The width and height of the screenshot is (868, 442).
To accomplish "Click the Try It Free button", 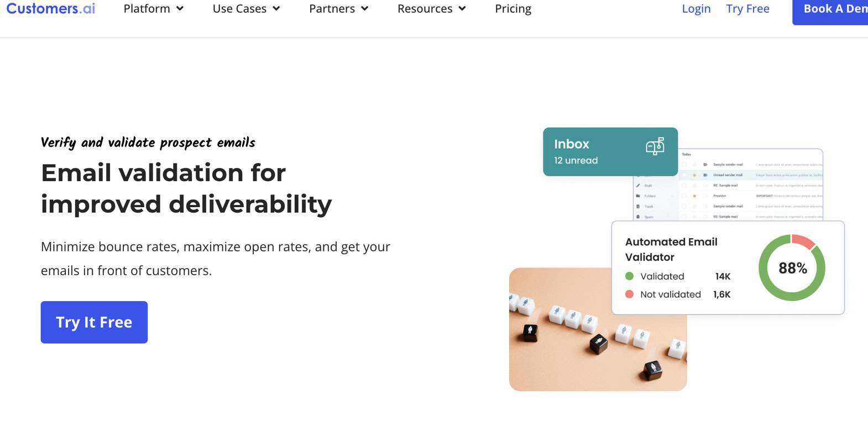I will [93, 322].
